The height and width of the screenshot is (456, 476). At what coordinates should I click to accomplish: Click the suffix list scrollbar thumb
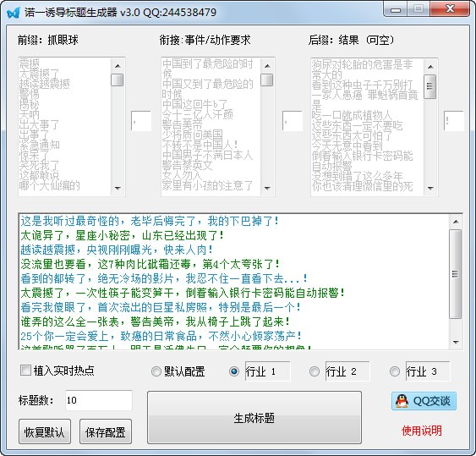click(429, 86)
